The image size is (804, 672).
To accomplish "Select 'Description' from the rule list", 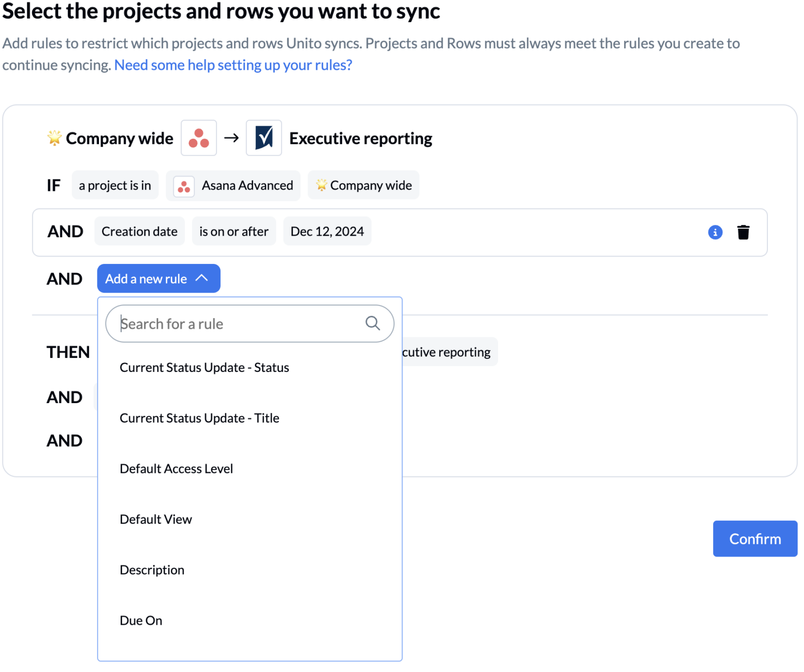I will coord(152,569).
